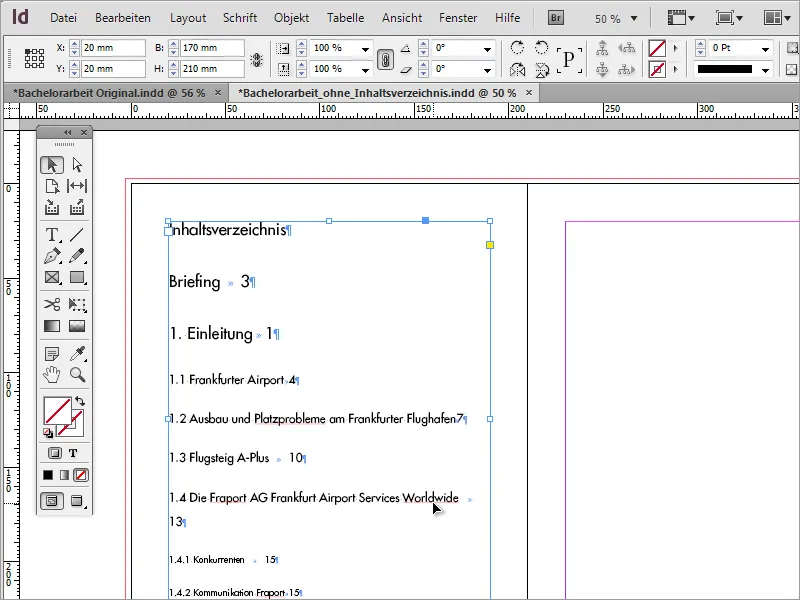Select the Rectangle Frame tool
Screen dimensions: 800x600
(52, 278)
